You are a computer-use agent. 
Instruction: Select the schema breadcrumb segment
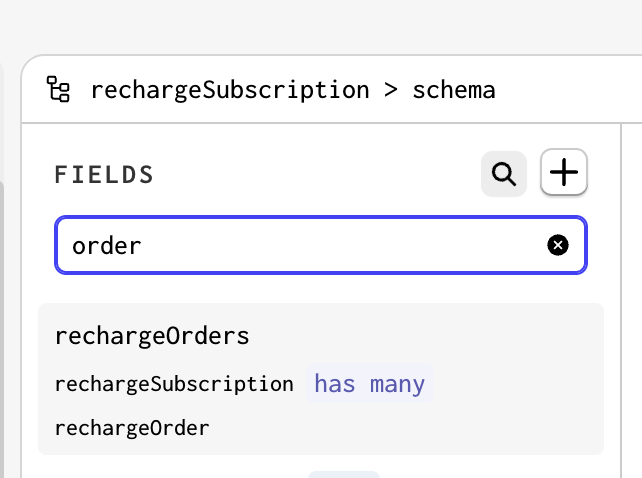454,90
